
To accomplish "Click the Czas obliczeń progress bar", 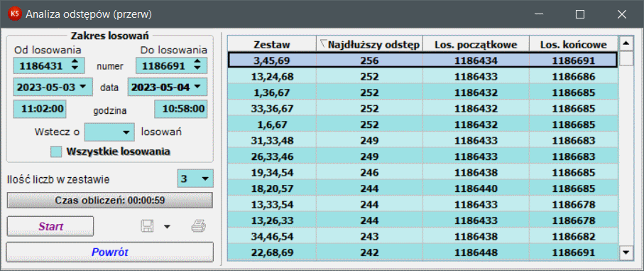I will point(110,201).
